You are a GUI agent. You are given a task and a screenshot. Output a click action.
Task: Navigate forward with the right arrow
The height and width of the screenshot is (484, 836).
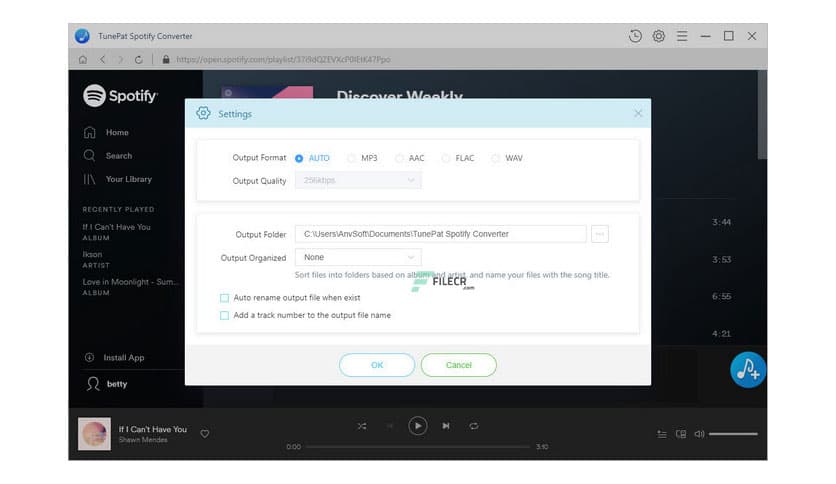click(x=120, y=60)
